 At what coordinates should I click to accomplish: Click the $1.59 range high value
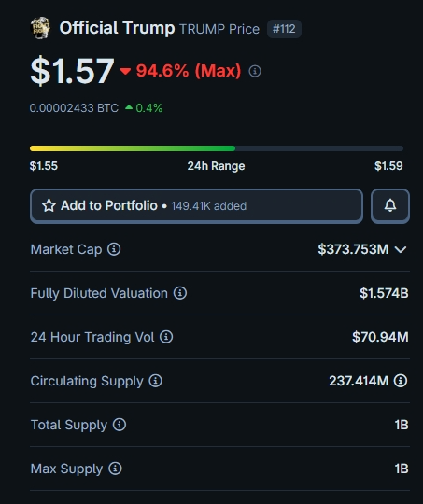[388, 166]
